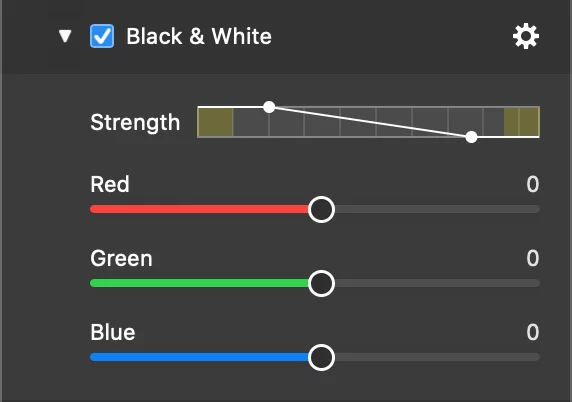Click the empty gray Blue track
This screenshot has height=402, width=572.
coord(437,357)
